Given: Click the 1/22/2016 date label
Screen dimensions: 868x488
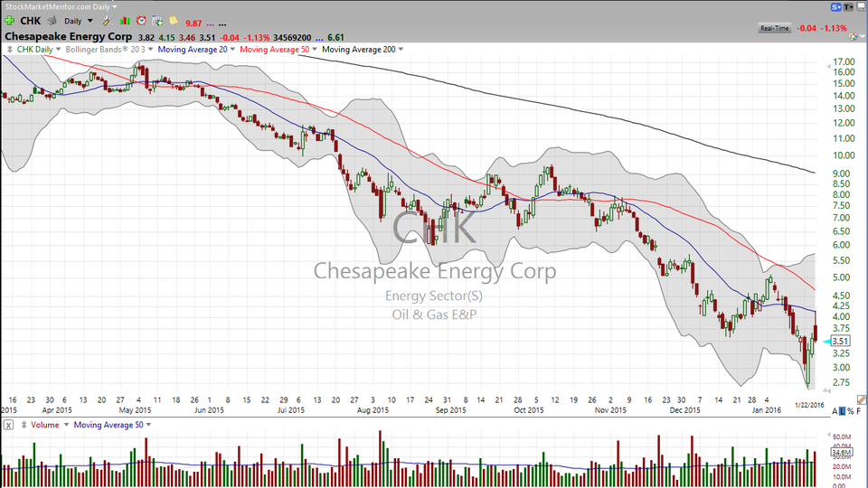Looking at the screenshot, I should point(809,405).
